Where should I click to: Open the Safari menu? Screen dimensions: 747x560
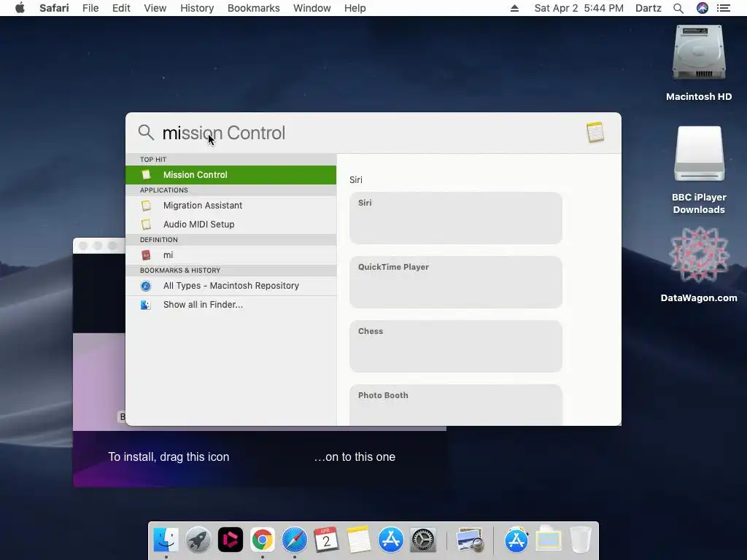click(54, 8)
